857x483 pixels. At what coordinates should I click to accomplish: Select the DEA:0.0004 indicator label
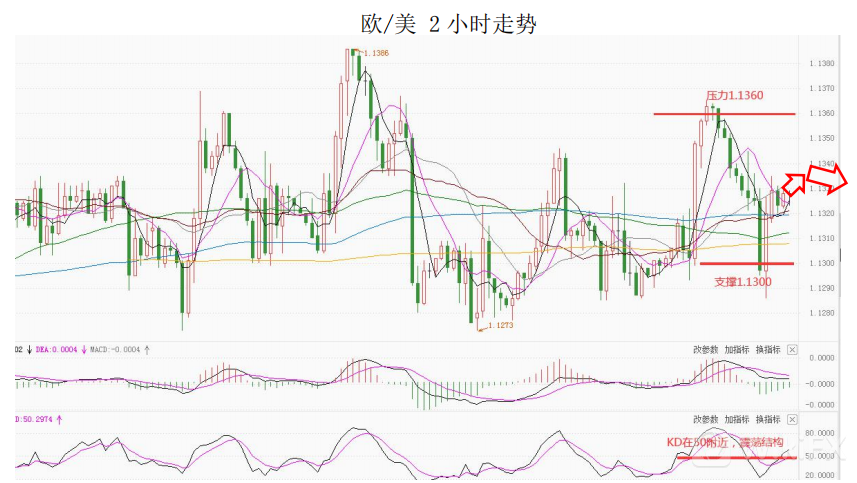pos(57,350)
